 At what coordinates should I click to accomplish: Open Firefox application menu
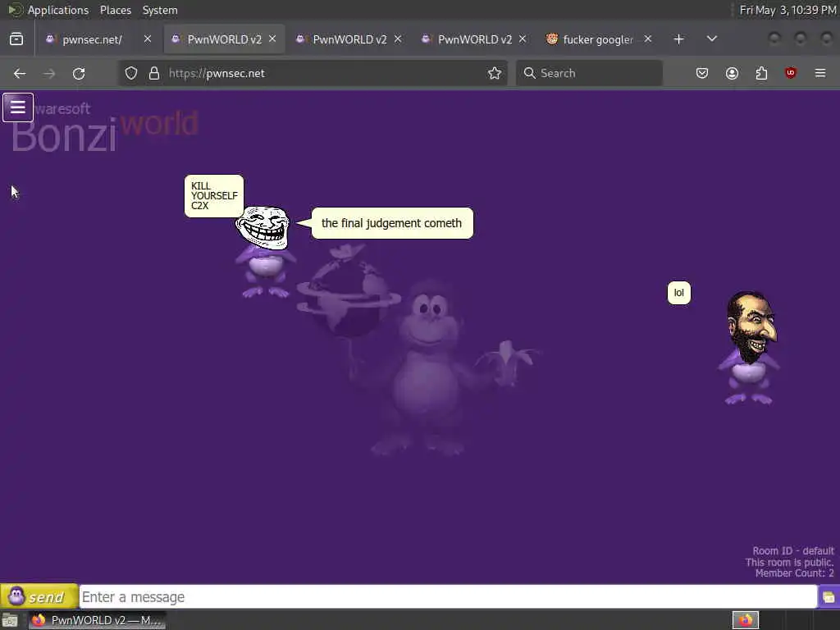coord(820,73)
